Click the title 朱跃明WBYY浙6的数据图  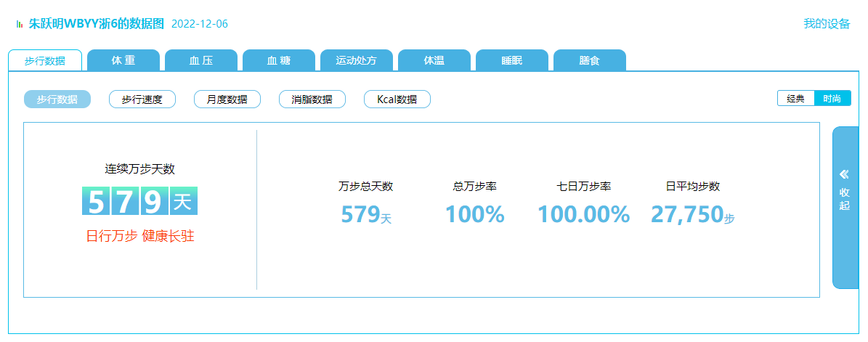[97, 24]
